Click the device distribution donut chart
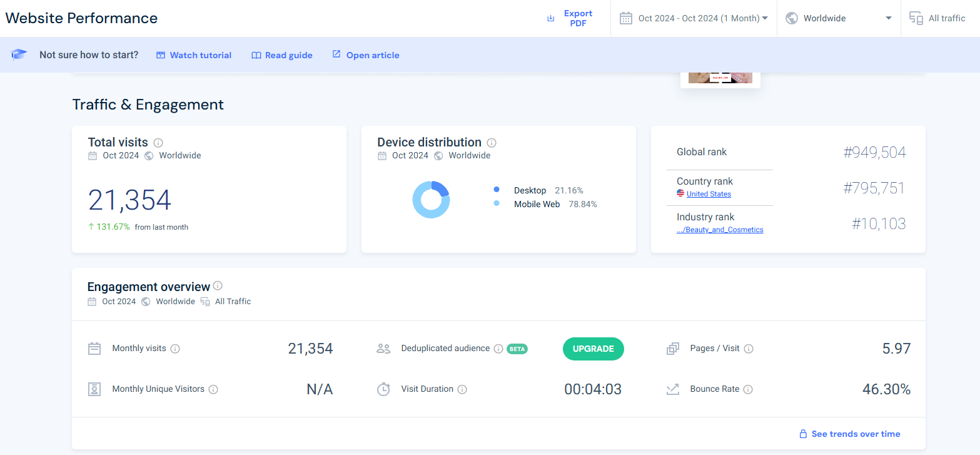980x455 pixels. [x=431, y=200]
